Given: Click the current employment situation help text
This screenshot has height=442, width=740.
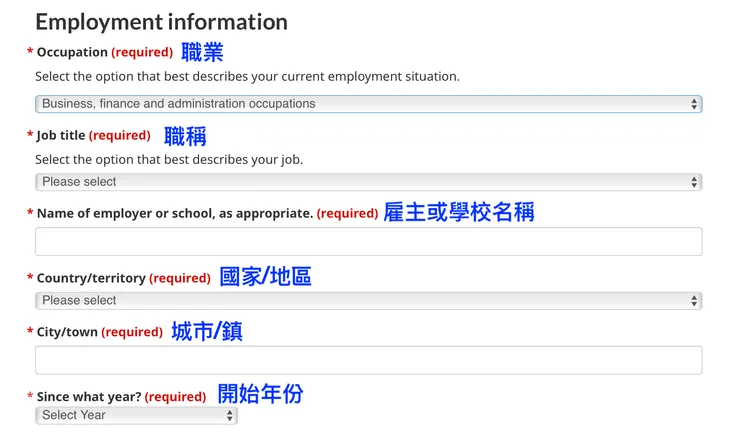Looking at the screenshot, I should click(x=247, y=76).
